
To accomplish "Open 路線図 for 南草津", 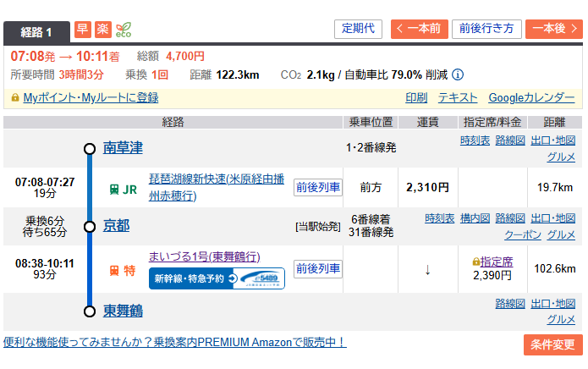I will (510, 140).
